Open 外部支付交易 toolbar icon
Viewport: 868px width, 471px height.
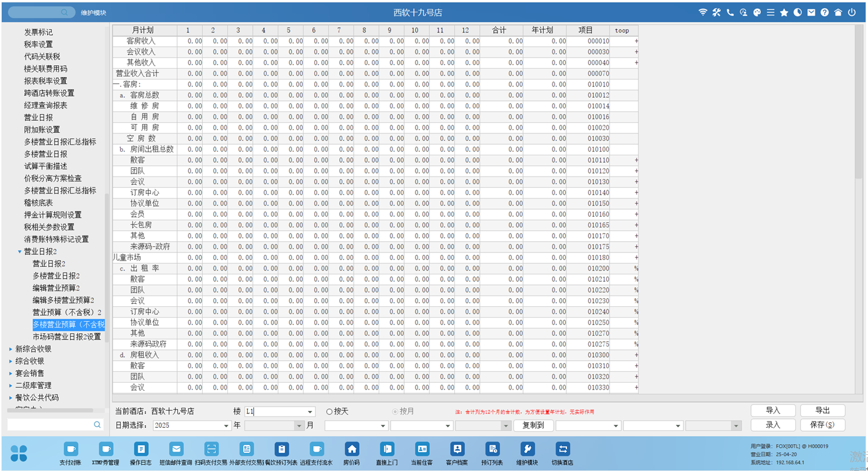(x=247, y=453)
